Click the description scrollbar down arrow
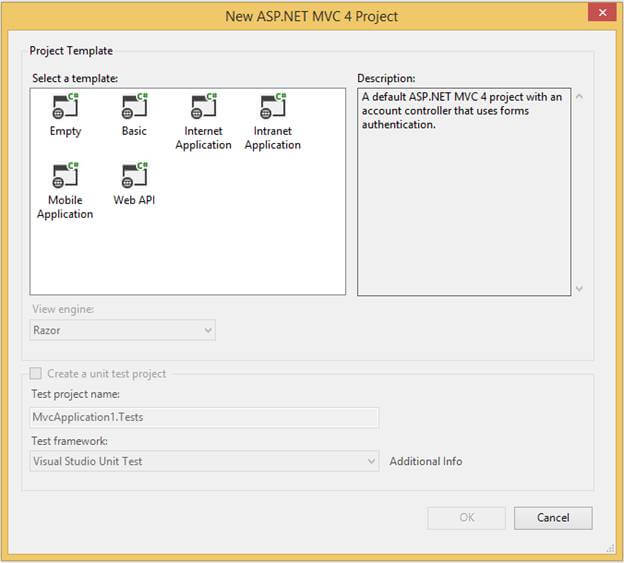Screen dimensions: 624x563 click(579, 288)
